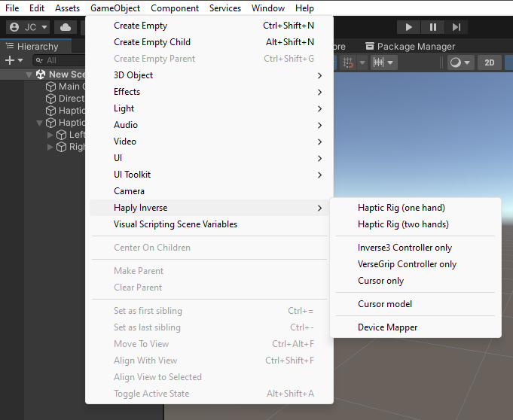Click the plus create button in Hierarchy
Screen dimensions: 513x420
tap(10, 60)
